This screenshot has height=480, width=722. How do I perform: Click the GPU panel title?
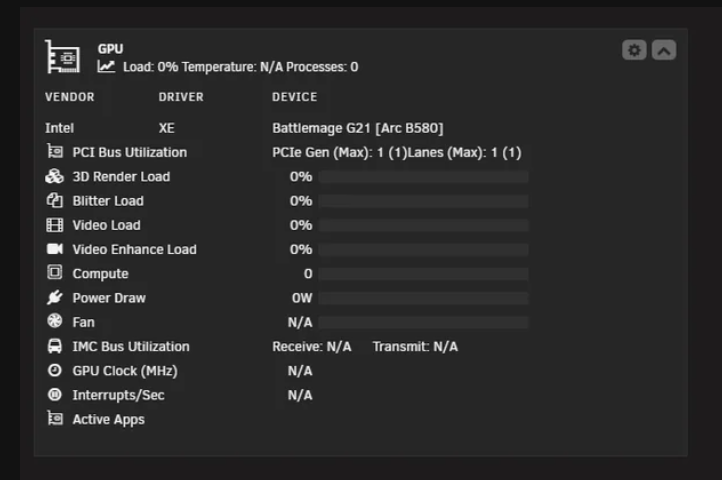click(111, 49)
